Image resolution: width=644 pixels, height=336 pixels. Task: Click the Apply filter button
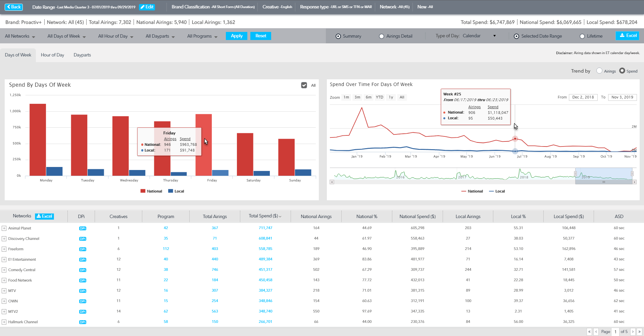click(x=237, y=36)
